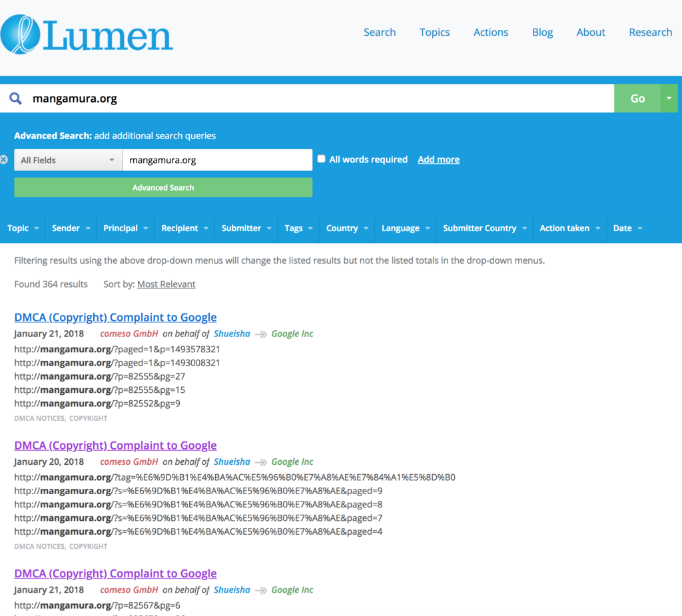Click the magnifying glass search icon
Image resolution: width=682 pixels, height=616 pixels.
pos(16,99)
